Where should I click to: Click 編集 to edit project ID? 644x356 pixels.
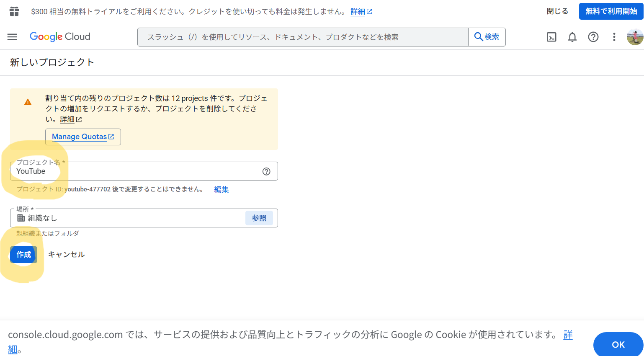pos(221,189)
